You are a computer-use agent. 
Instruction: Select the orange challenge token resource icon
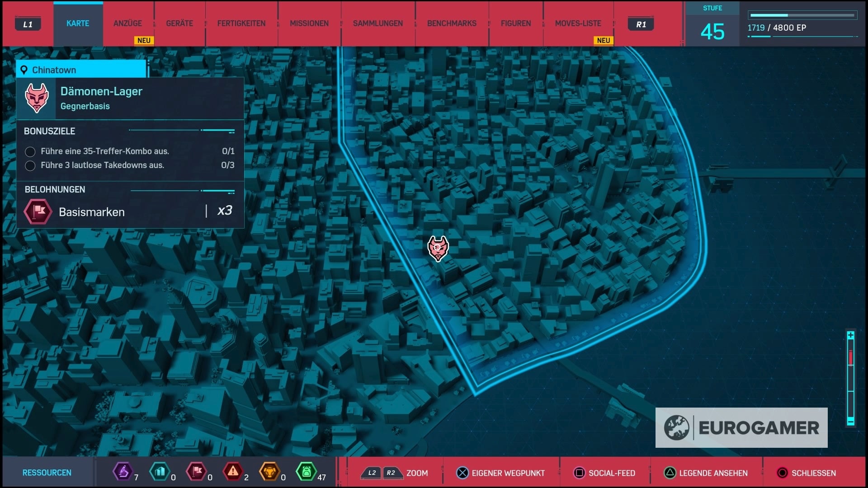pyautogui.click(x=269, y=472)
